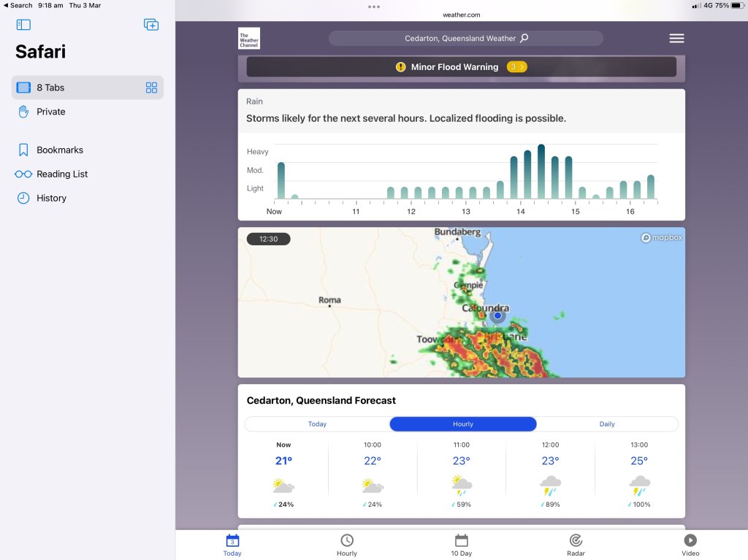
Task: Click the search magnifier icon
Action: point(524,39)
